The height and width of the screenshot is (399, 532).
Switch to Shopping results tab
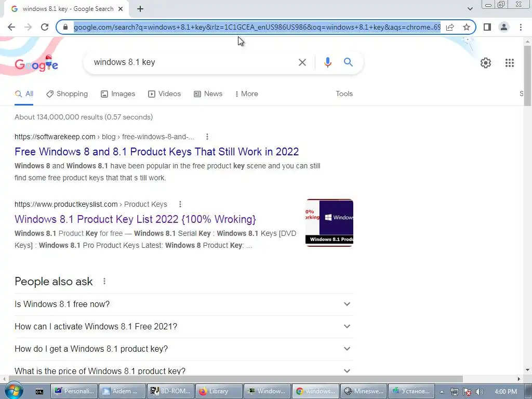tap(67, 94)
